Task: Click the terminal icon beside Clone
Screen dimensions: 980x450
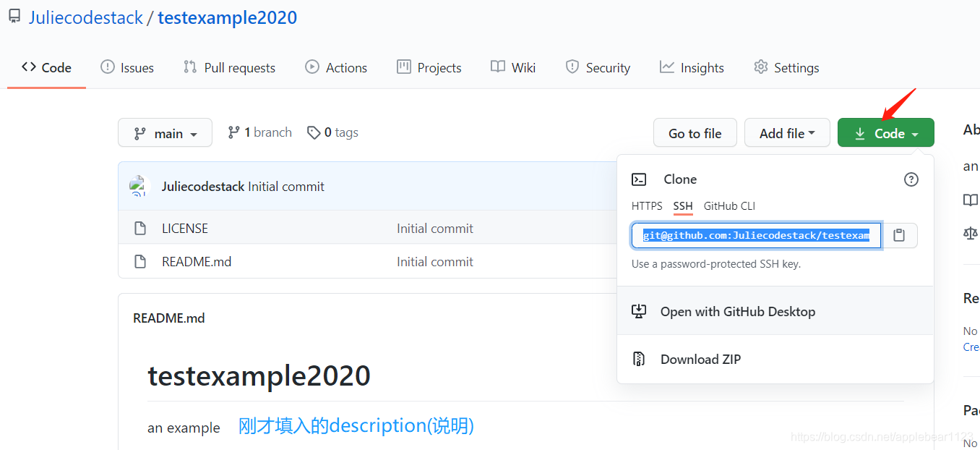Action: [639, 179]
